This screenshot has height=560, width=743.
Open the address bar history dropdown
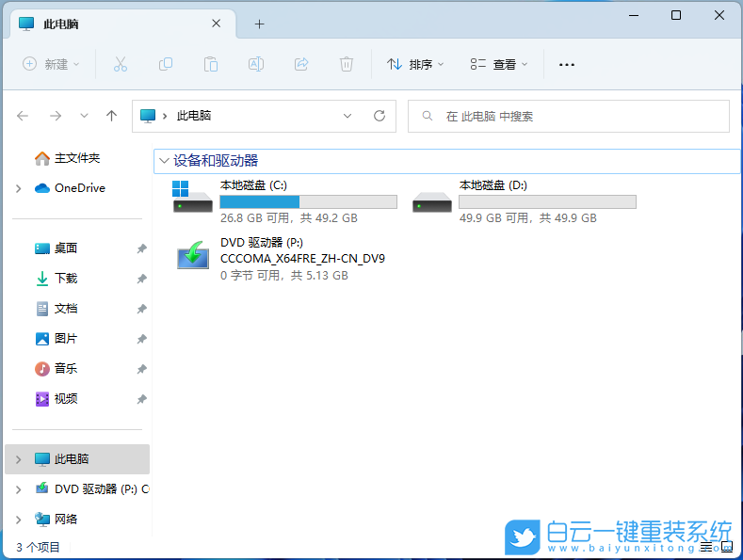point(347,116)
